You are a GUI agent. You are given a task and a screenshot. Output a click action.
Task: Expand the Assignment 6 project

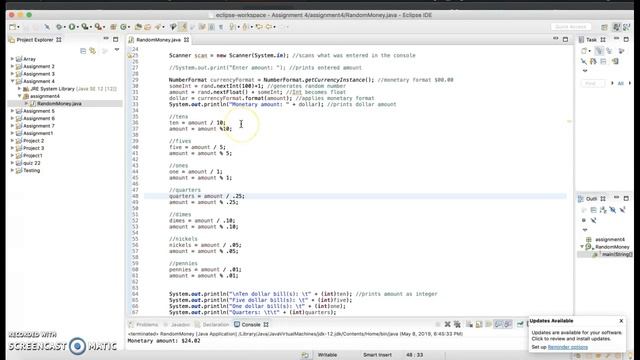click(12, 118)
